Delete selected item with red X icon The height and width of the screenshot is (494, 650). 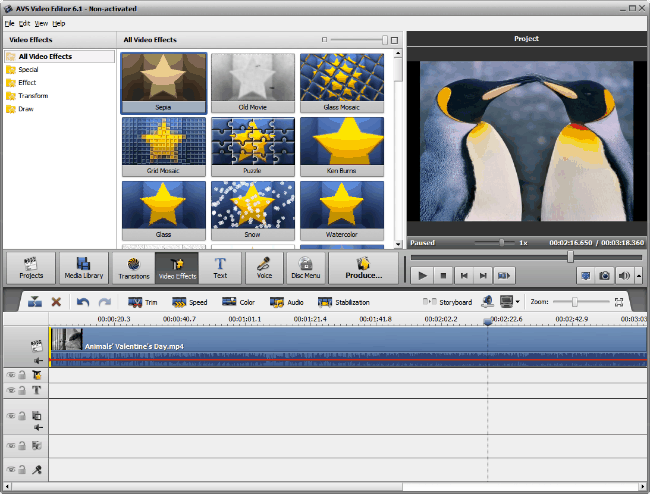coord(56,302)
